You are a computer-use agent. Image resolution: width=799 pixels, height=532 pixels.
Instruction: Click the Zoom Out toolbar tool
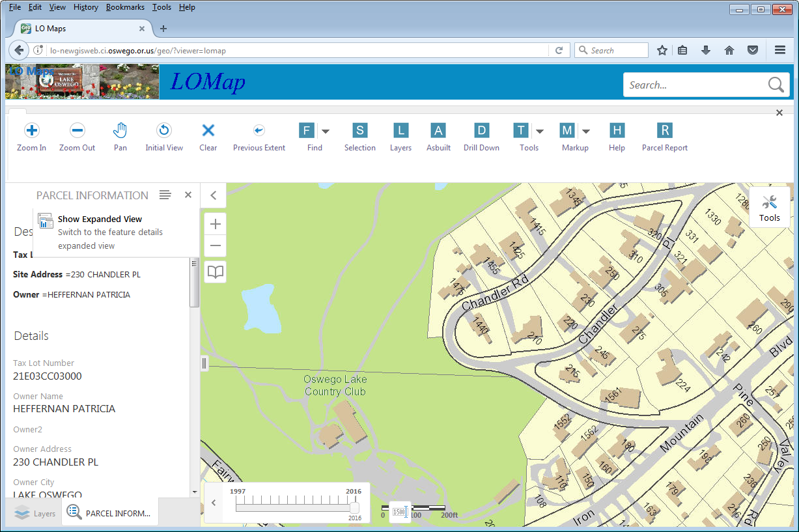[x=77, y=137]
